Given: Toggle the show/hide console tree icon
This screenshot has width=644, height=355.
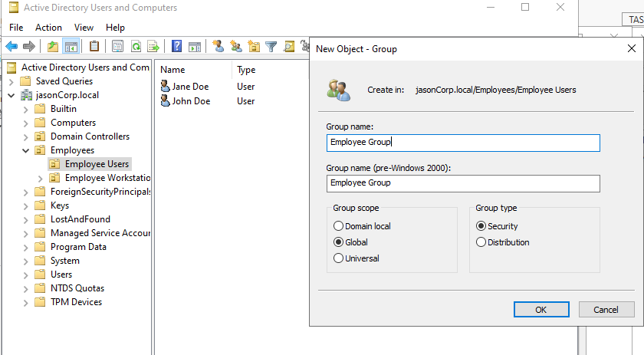Looking at the screenshot, I should coord(71,47).
